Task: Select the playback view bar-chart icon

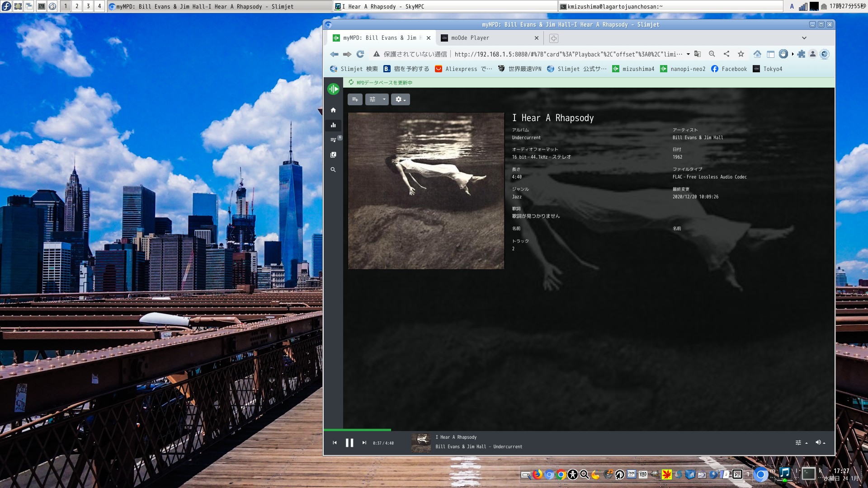Action: click(x=333, y=125)
